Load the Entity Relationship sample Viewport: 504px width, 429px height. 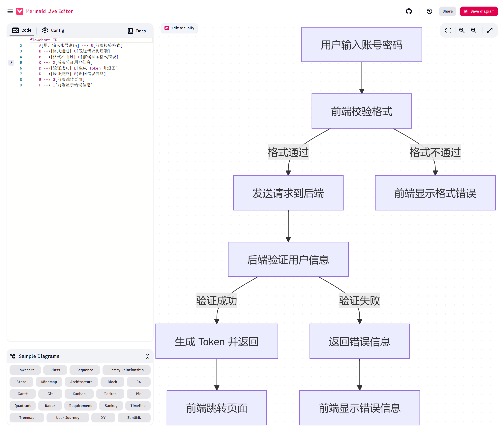126,370
